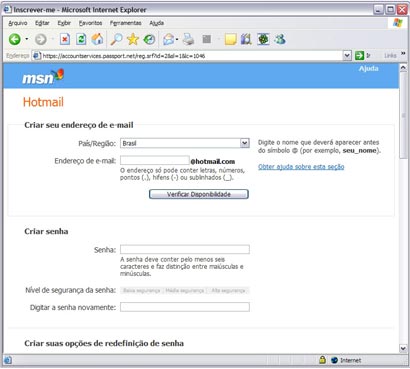Click the Baixa segurança strength indicator
Image resolution: width=410 pixels, height=369 pixels.
142,291
